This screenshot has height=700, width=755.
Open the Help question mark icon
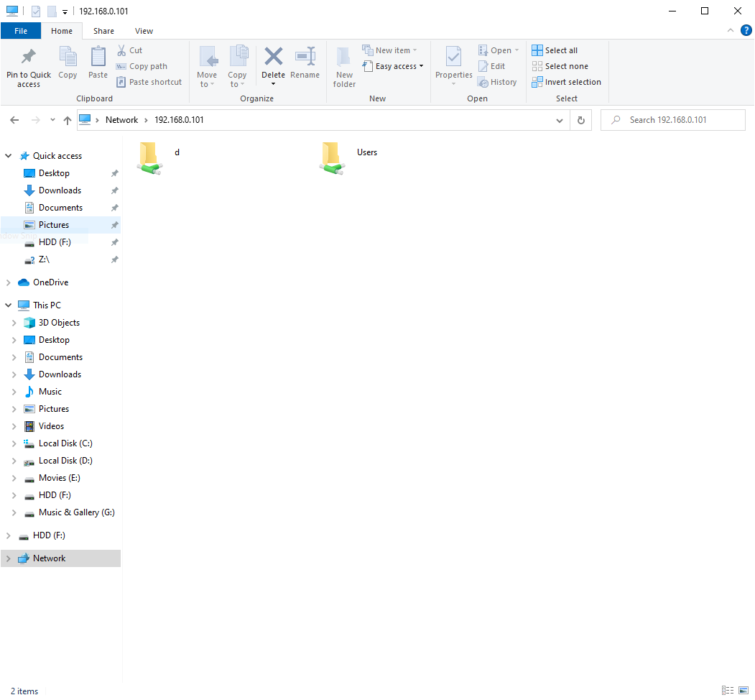tap(746, 30)
